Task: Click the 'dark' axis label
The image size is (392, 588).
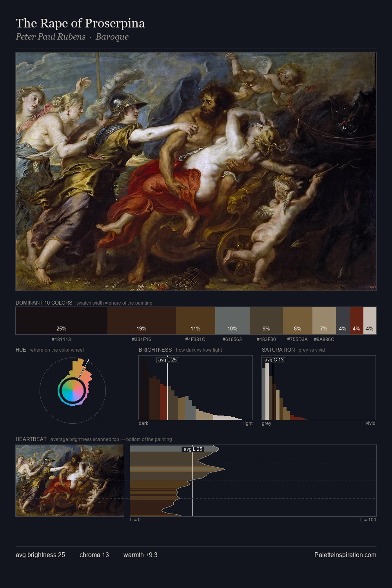Action: pos(143,423)
